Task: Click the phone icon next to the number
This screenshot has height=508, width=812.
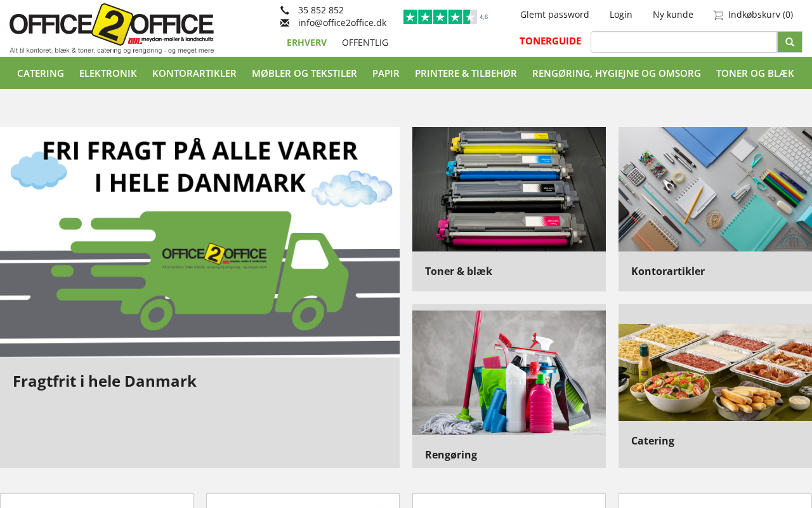Action: 285,10
